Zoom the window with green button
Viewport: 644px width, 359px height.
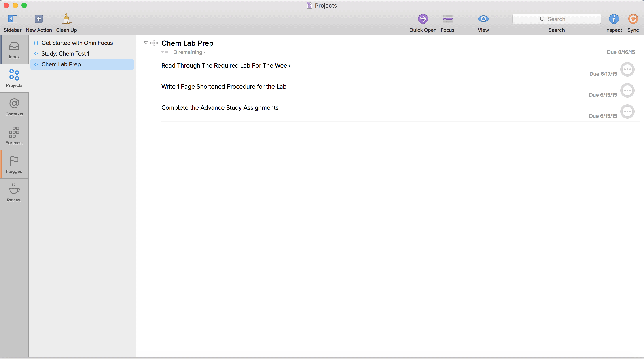click(x=24, y=5)
